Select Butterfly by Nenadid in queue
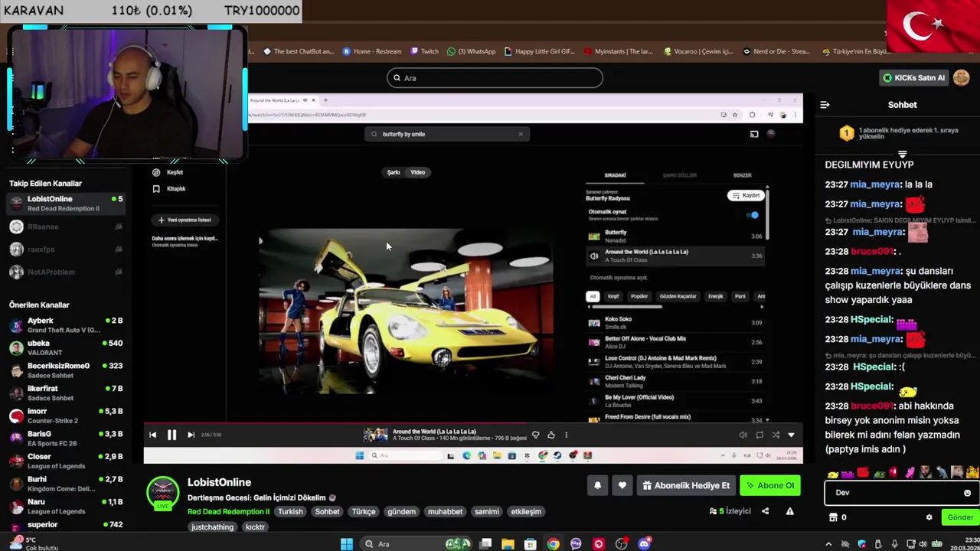 (x=676, y=236)
